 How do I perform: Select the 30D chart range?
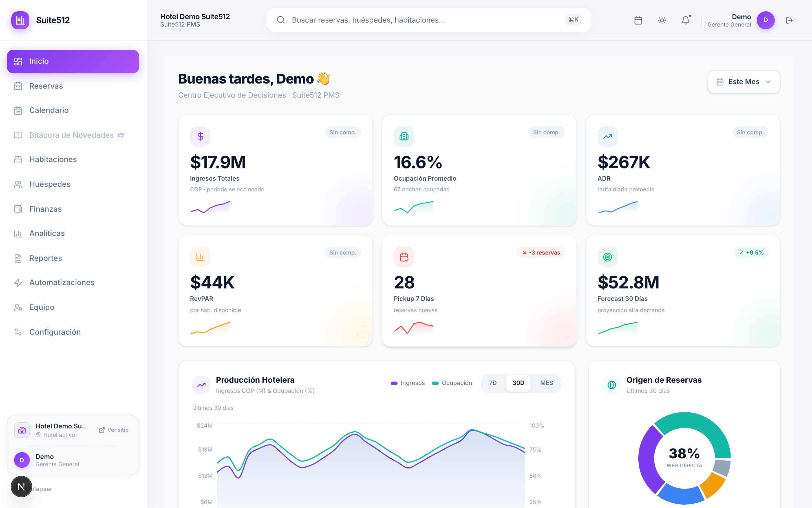[x=518, y=383]
